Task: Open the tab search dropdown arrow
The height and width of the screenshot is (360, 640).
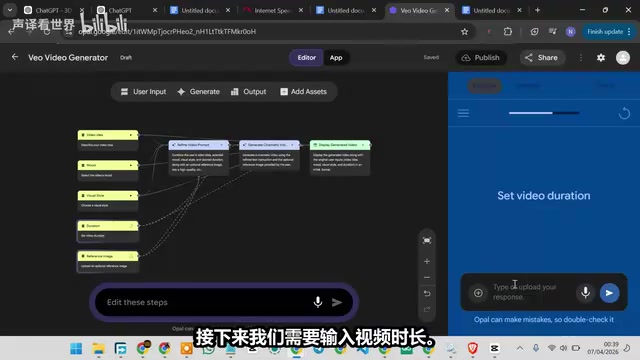Action: click(10, 10)
